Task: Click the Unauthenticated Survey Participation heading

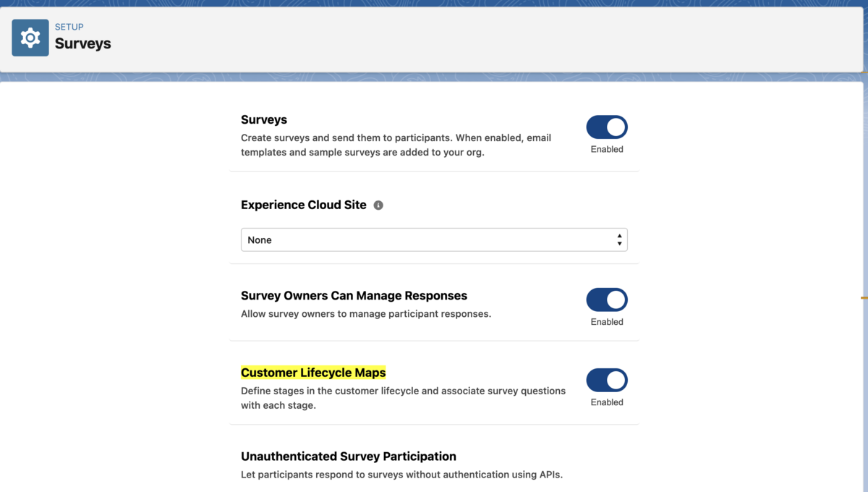Action: (x=349, y=456)
